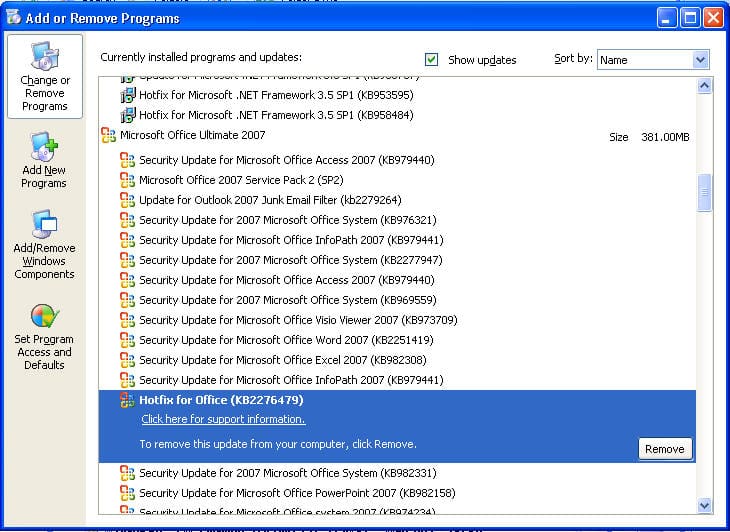This screenshot has width=730, height=532.
Task: Minimize the Add or Remove Programs window
Action: (667, 18)
